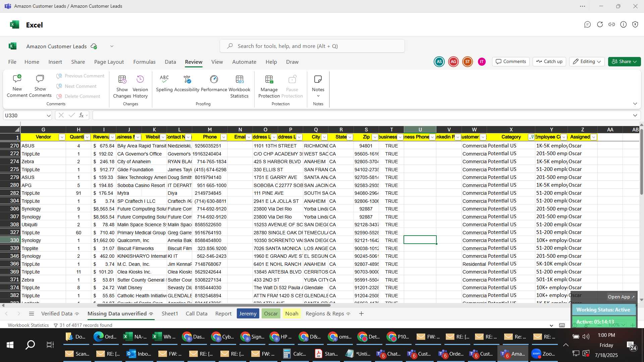Click the AS collaborator avatar
This screenshot has width=644, height=362.
tap(439, 62)
